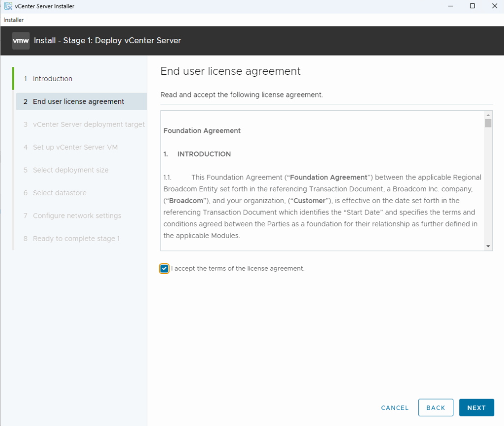Click the 'Install - Stage 1' header title
504x426 pixels.
coord(107,40)
